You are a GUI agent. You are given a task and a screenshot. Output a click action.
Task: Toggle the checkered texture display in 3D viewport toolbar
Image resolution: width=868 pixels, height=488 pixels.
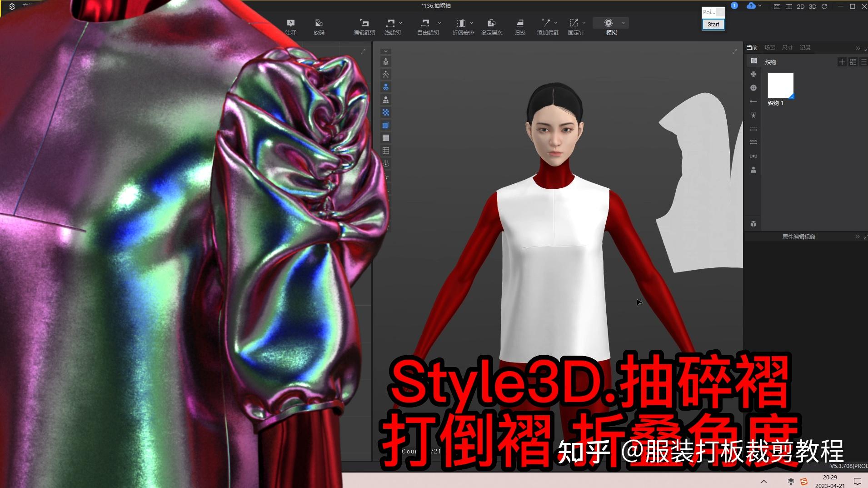click(386, 112)
